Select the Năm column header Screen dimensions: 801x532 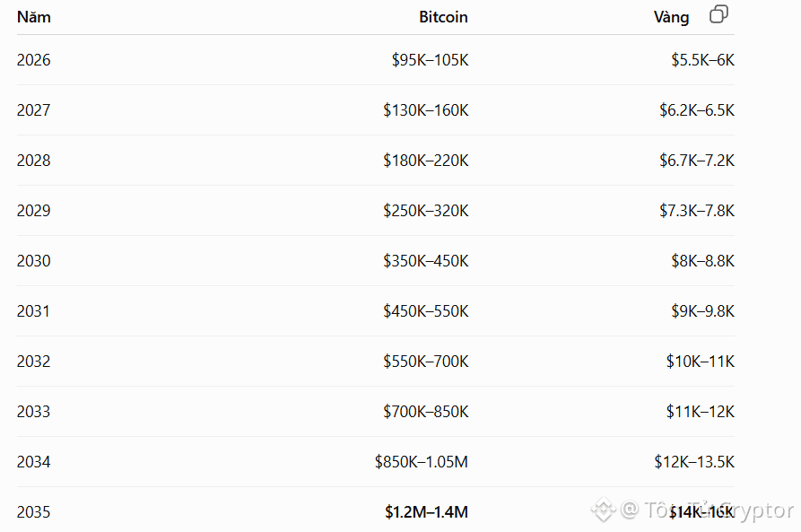coord(34,17)
